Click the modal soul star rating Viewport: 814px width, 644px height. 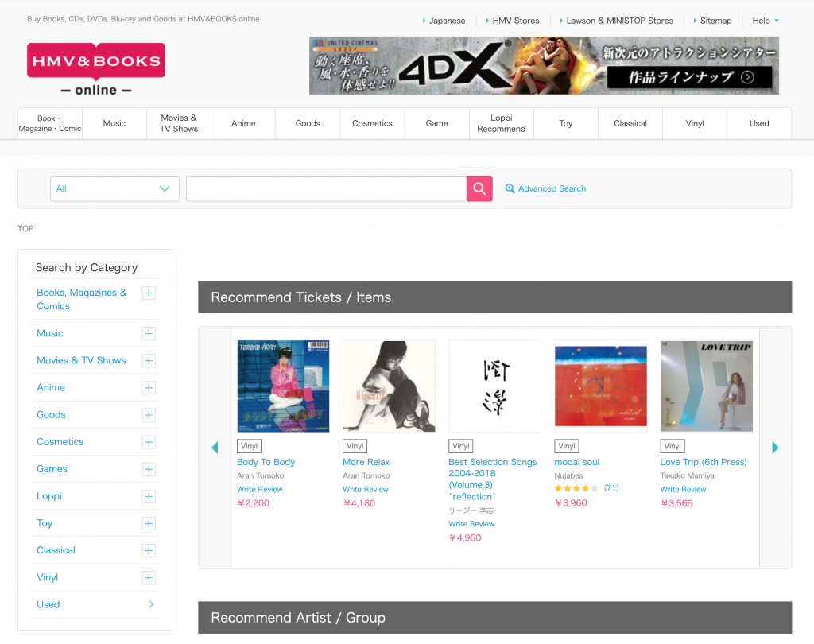pyautogui.click(x=576, y=488)
